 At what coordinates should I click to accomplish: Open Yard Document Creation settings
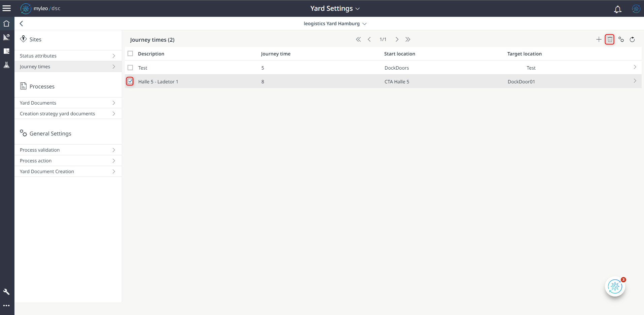[x=68, y=171]
